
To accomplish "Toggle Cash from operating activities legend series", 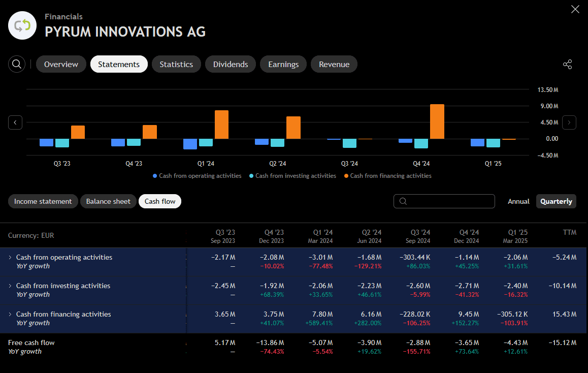I will (197, 176).
